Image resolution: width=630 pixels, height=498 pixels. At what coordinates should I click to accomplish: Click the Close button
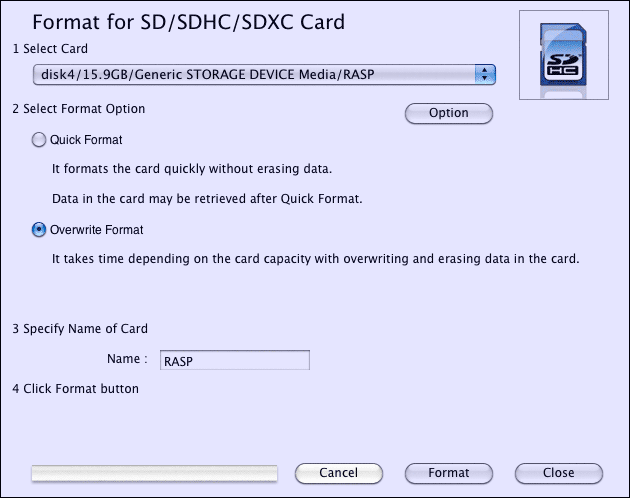coord(559,473)
